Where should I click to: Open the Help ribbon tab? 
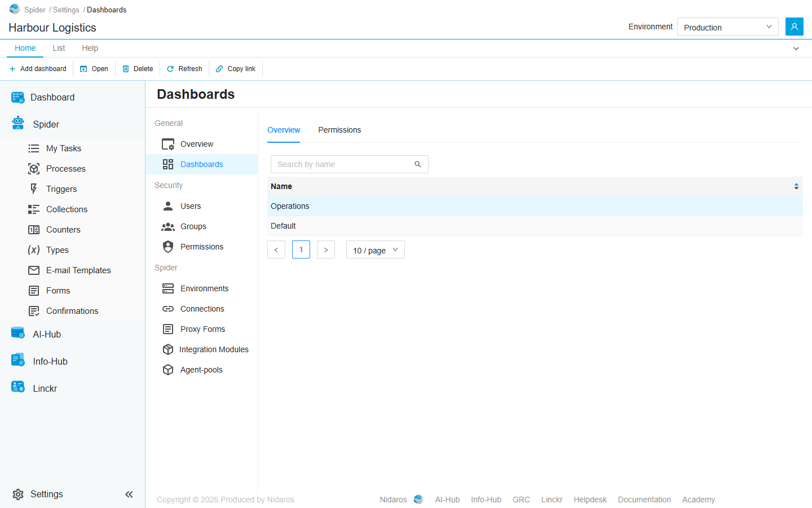(90, 48)
